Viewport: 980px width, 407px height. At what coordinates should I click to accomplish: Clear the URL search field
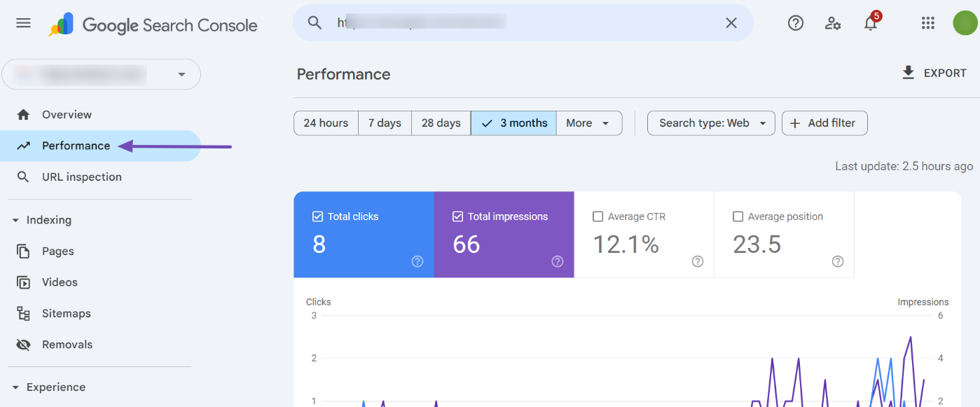pyautogui.click(x=731, y=23)
